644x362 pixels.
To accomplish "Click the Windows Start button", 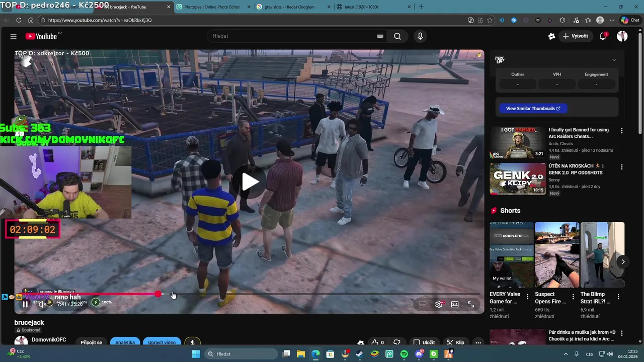I will pyautogui.click(x=196, y=354).
